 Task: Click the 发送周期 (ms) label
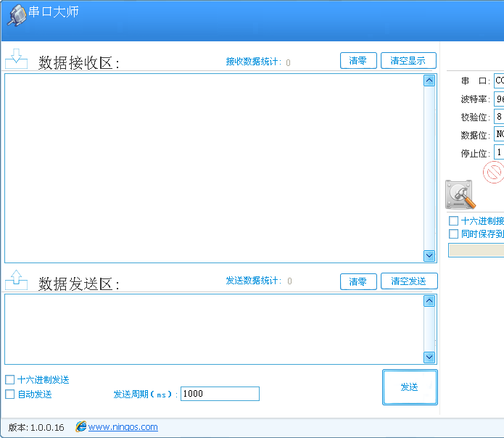pos(145,394)
